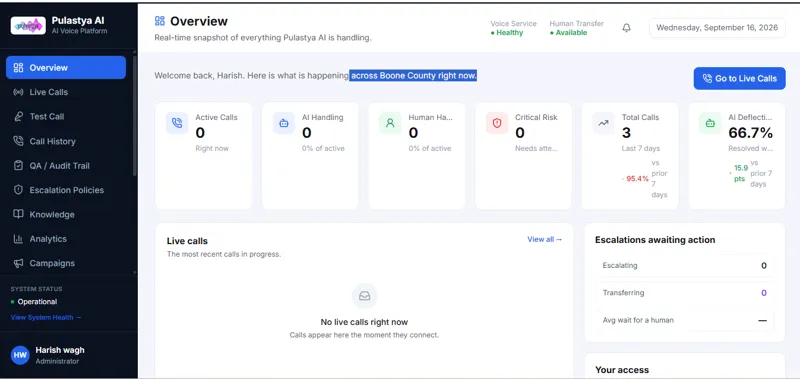Viewport: 800px width, 379px height.
Task: Click the Live Calls broadcast icon
Action: point(18,92)
